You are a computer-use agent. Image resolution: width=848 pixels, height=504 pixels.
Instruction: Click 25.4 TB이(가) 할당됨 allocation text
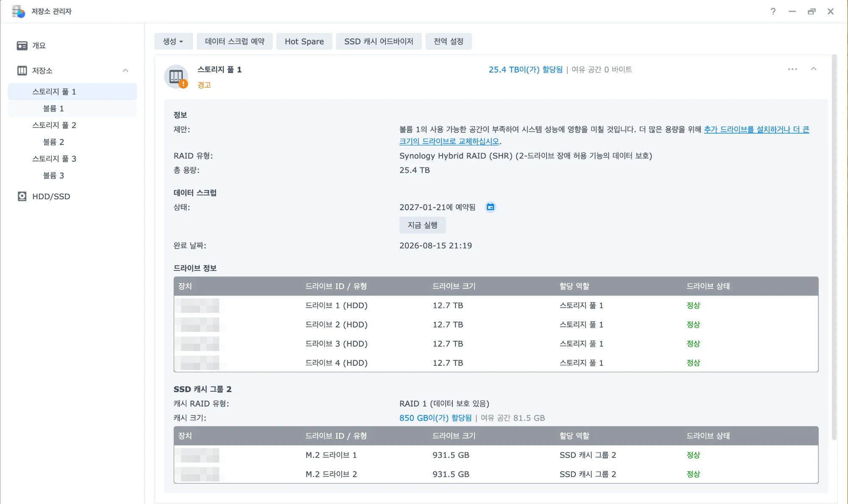click(525, 70)
